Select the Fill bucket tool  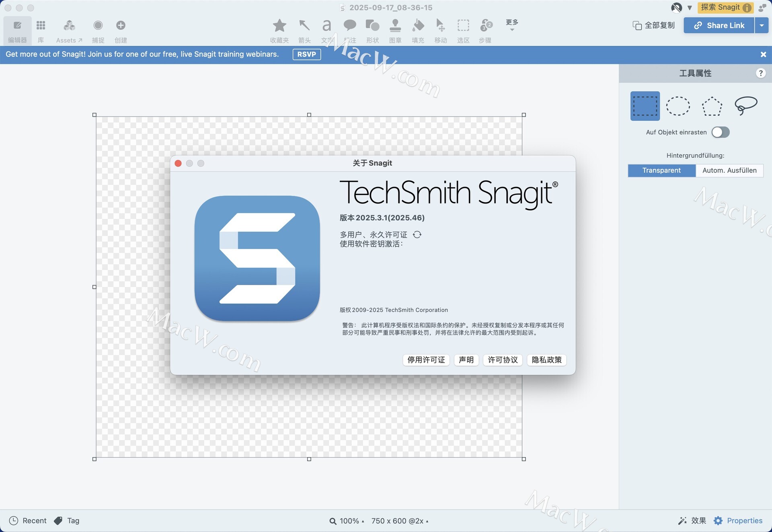pyautogui.click(x=418, y=31)
